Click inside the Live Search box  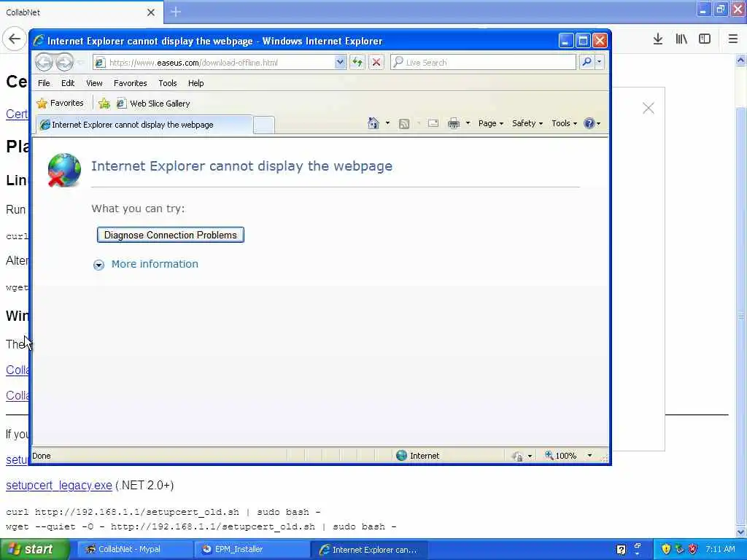483,62
